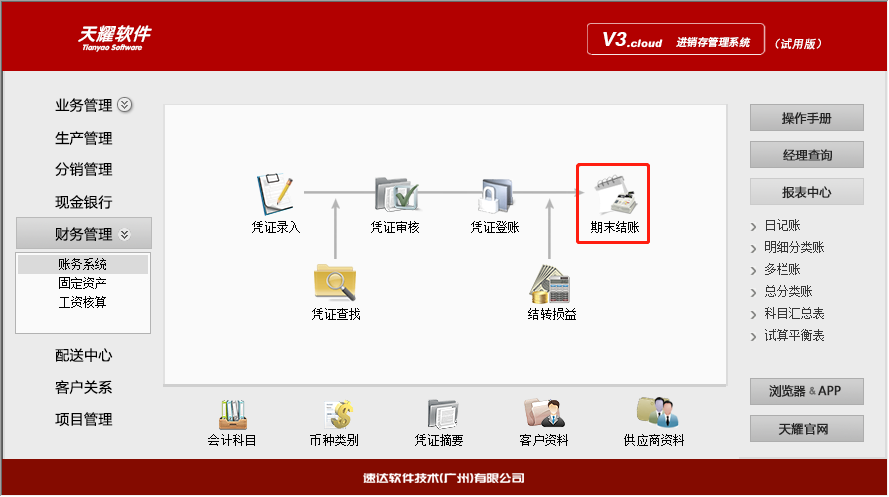This screenshot has width=889, height=497.
Task: Open the 日记账 report link
Action: [782, 226]
